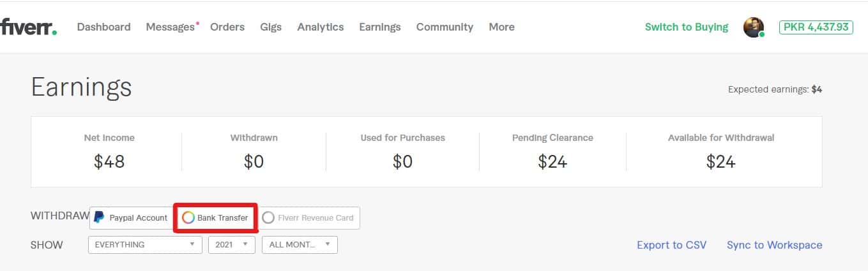Open the Dashboard menu item

pyautogui.click(x=103, y=27)
